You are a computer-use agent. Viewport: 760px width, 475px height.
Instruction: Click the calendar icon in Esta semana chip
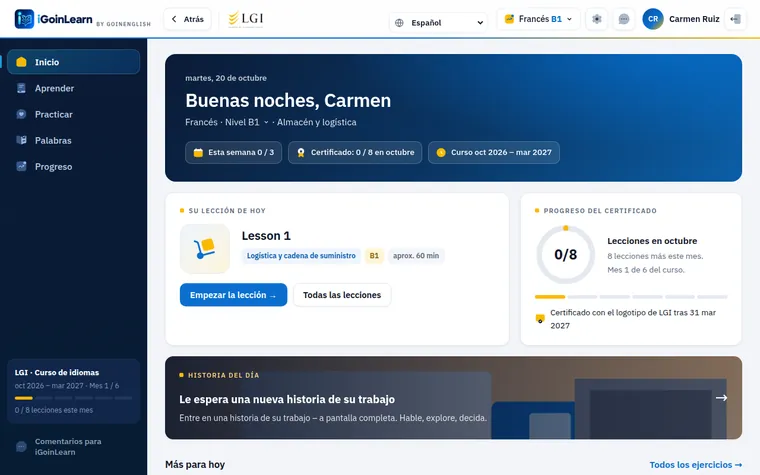point(198,152)
